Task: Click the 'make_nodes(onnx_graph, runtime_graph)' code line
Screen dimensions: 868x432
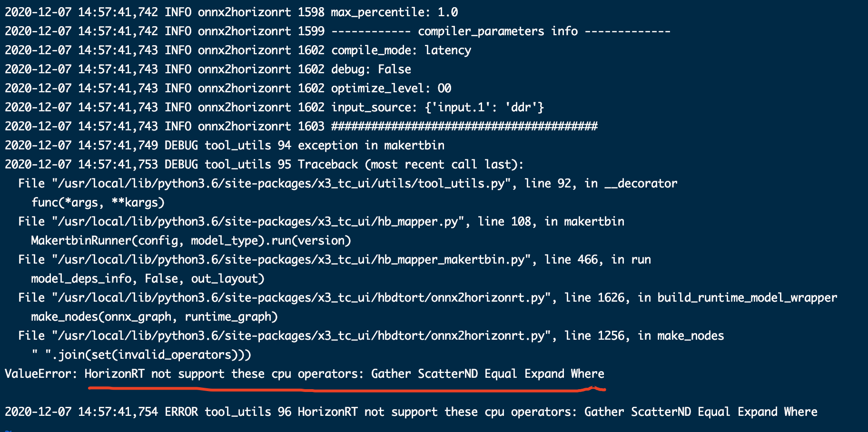Action: pyautogui.click(x=154, y=317)
